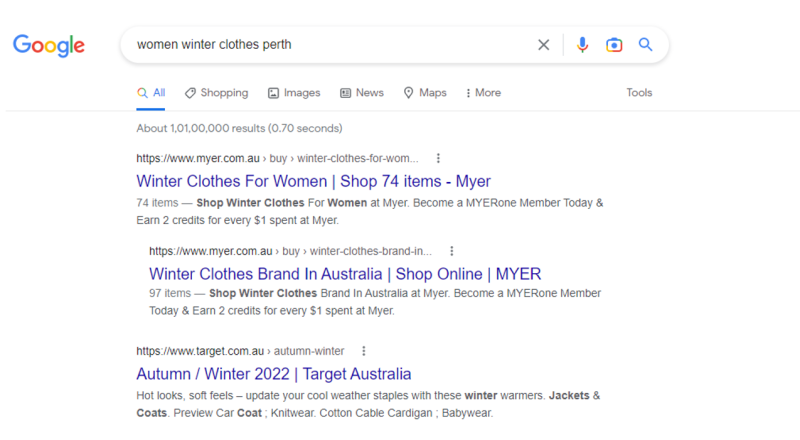Clear the search query with the X icon

pos(543,45)
